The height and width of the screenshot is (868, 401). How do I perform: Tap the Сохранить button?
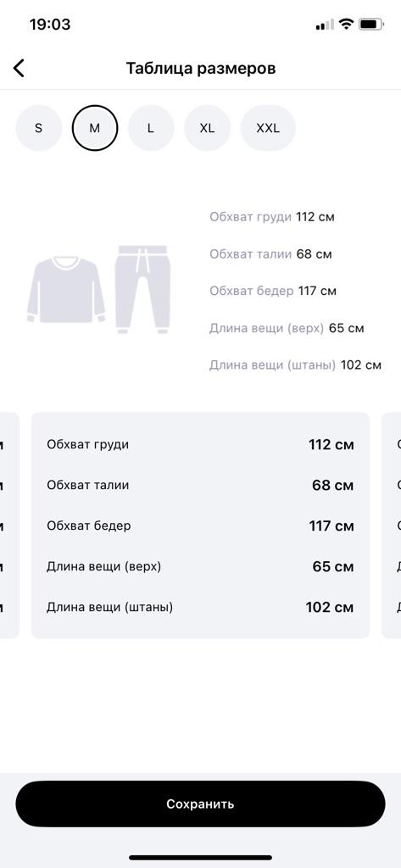tap(200, 804)
